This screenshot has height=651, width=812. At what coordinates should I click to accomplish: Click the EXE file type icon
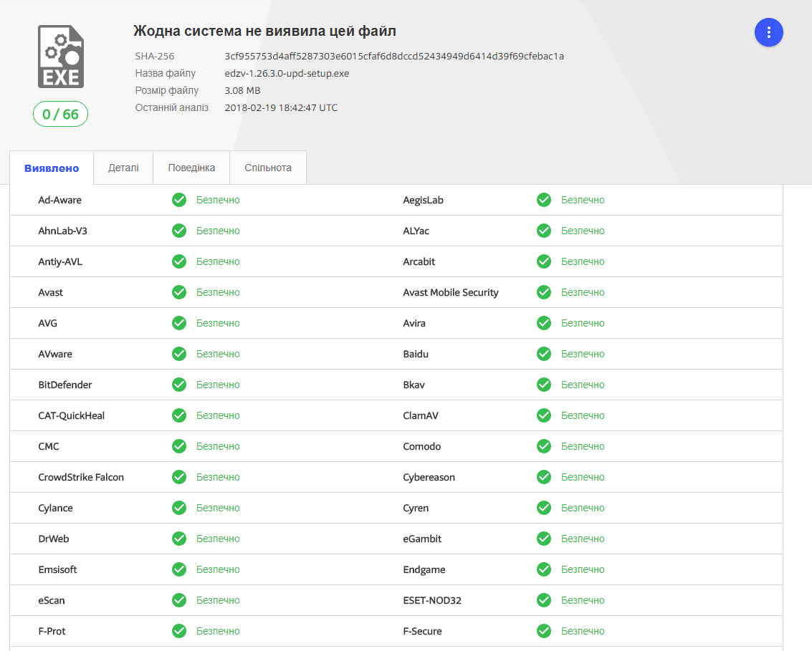(61, 57)
